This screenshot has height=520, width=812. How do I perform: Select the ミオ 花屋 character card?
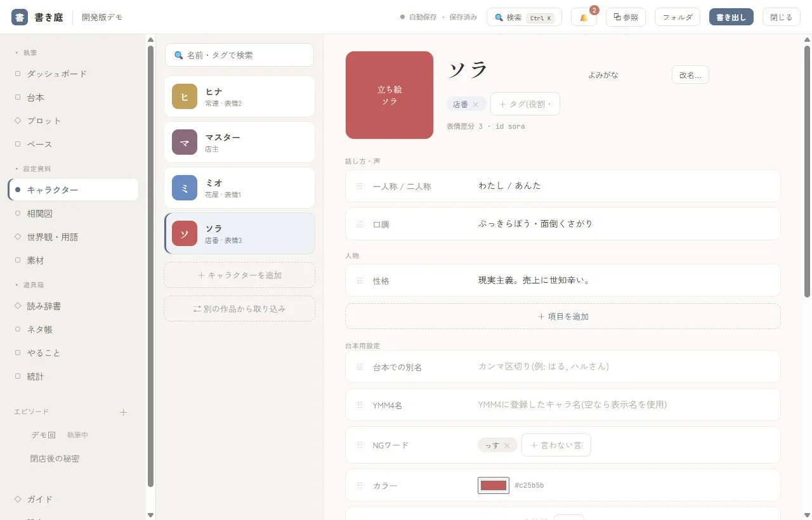pyautogui.click(x=239, y=188)
